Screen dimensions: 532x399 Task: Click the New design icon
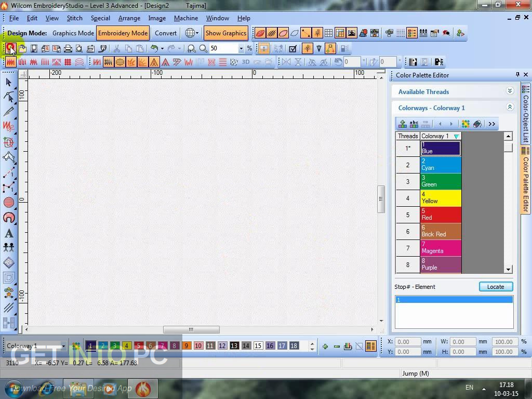(x=10, y=48)
